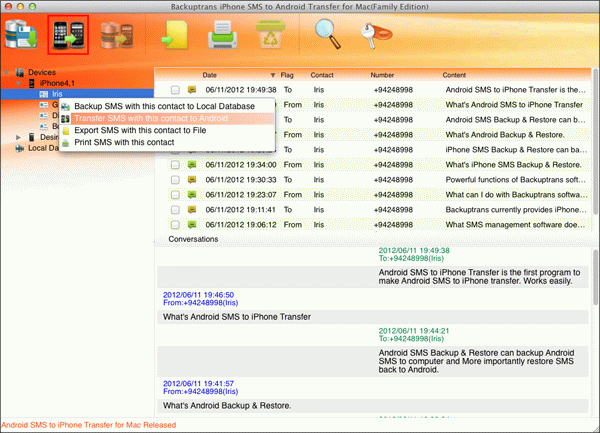Click content 'What can I do with Backuptrans softwa…'
600x433 pixels.
(516, 195)
